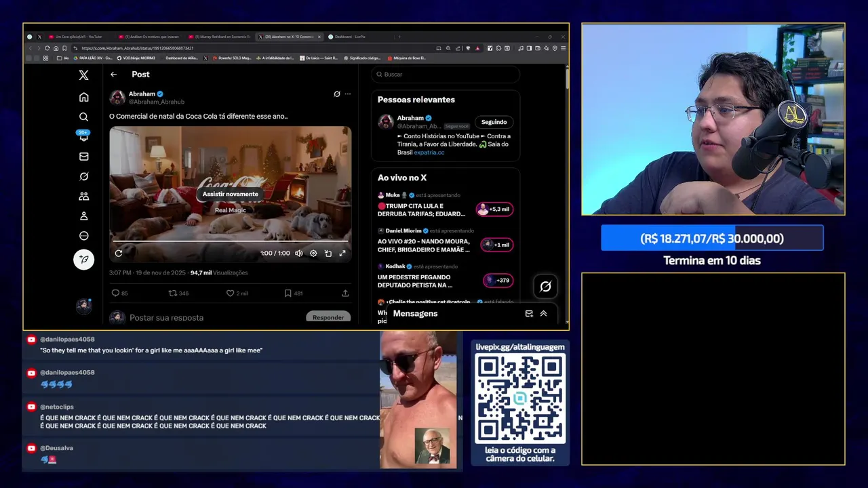Open the More circle icon in sidebar
Screen dimensions: 868x488
(x=83, y=236)
